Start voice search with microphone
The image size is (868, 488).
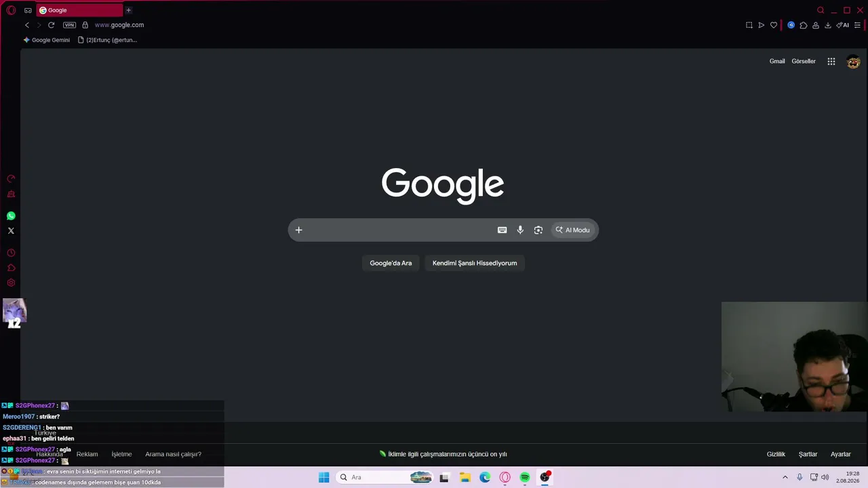[x=520, y=230]
